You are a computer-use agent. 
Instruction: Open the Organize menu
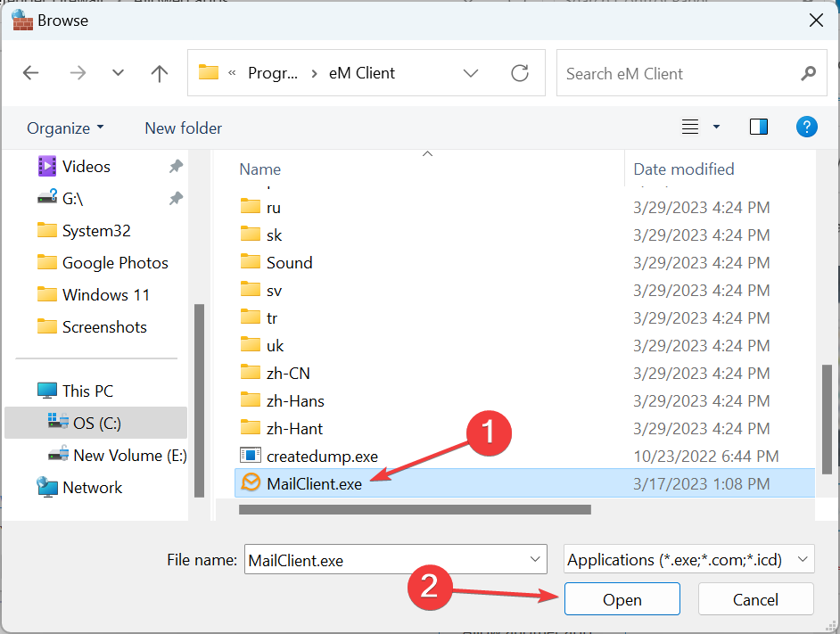click(65, 128)
